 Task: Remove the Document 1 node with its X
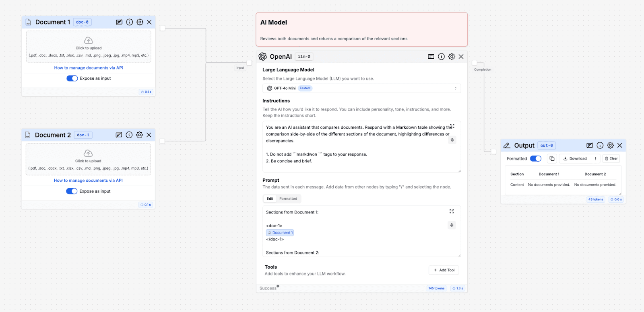click(x=149, y=22)
